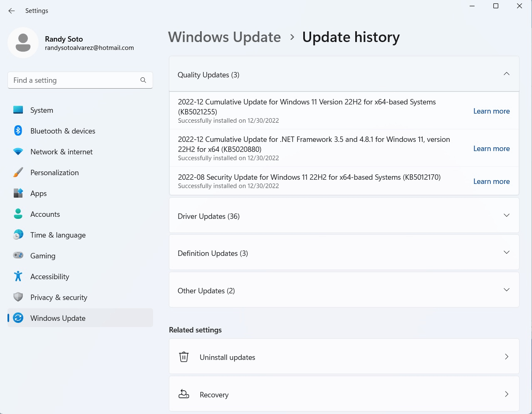The width and height of the screenshot is (532, 414).
Task: Open Uninstall updates via its arrow chevron
Action: point(507,357)
